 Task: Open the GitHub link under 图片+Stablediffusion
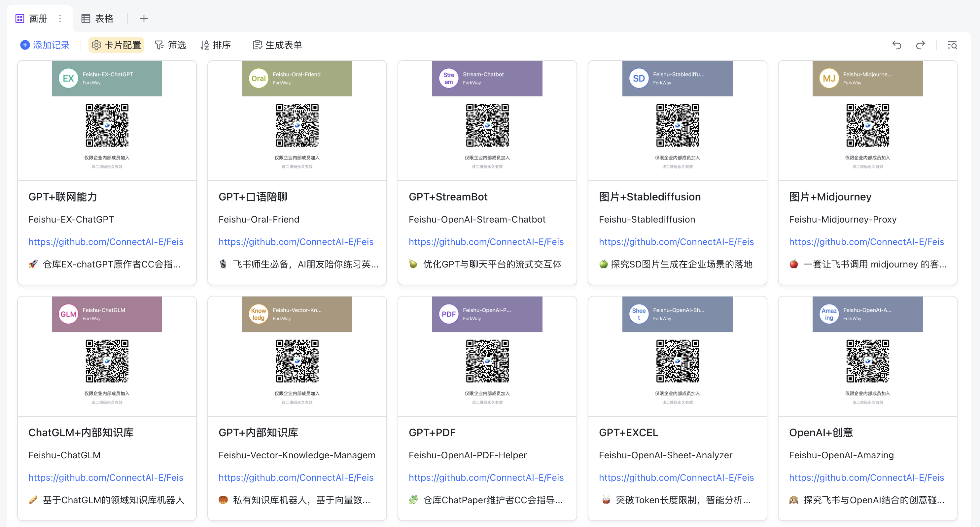coord(677,242)
